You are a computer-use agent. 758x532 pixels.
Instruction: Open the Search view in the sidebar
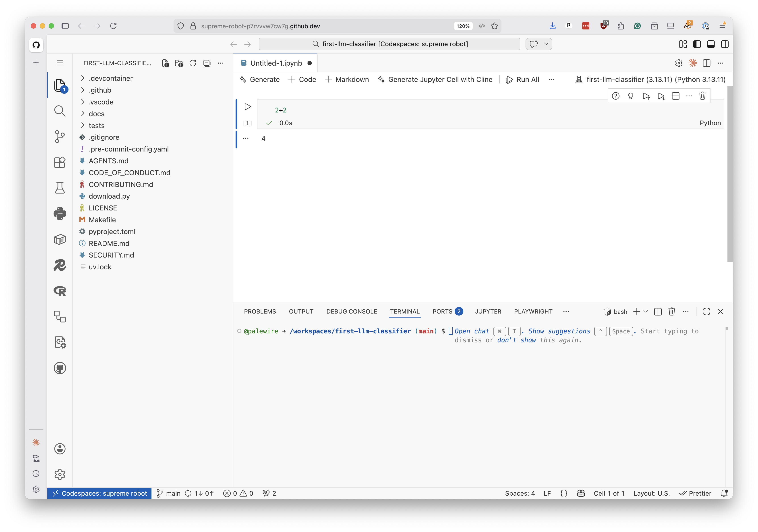pos(60,111)
